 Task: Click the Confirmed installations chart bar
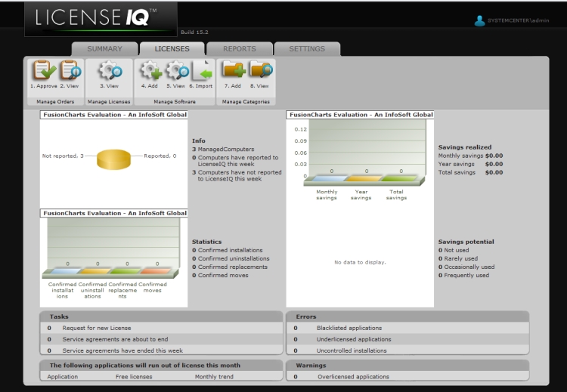[66, 271]
